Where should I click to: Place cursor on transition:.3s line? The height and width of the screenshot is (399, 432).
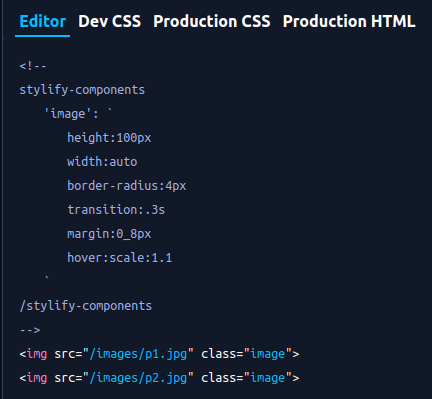click(x=116, y=210)
